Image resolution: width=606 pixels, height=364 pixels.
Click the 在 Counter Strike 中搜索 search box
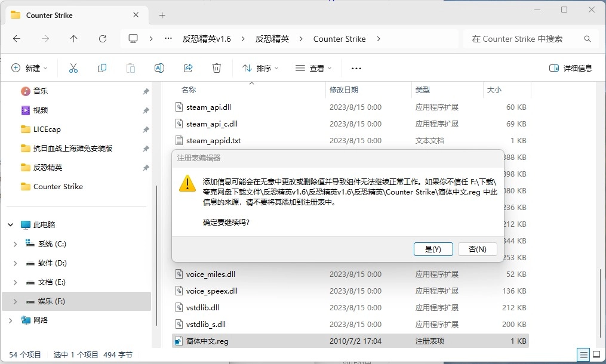(x=525, y=39)
